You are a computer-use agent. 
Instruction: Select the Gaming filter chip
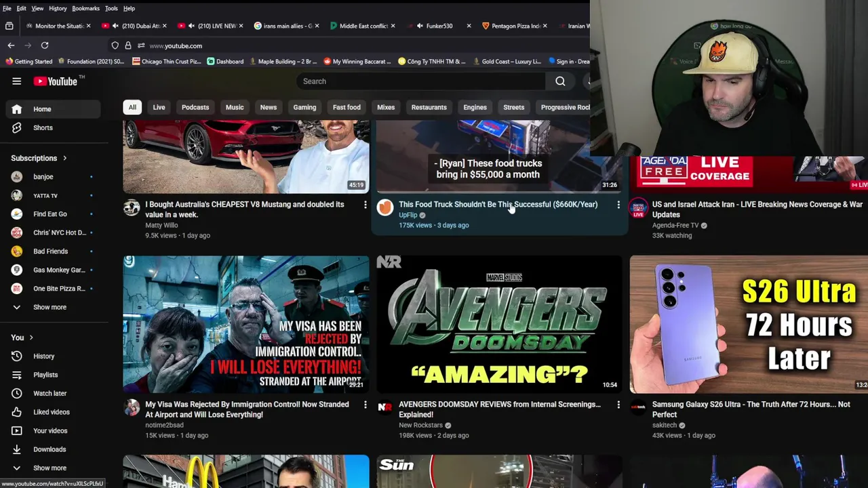click(304, 107)
